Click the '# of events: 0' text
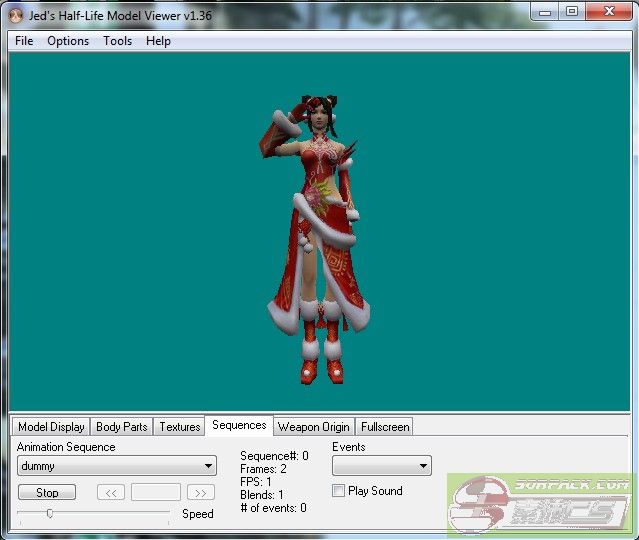 273,508
